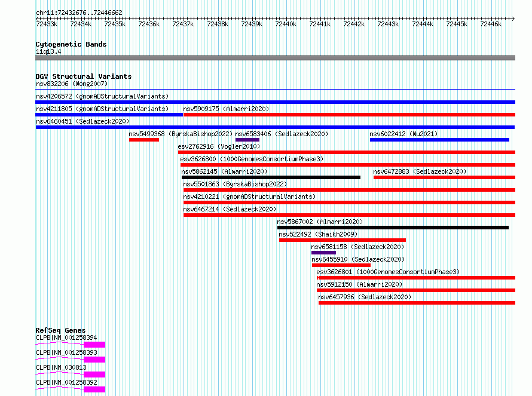Open nsv6455910 (Sedlazeck2020) label
Screen dimensions: 532x396
pyautogui.click(x=358, y=259)
